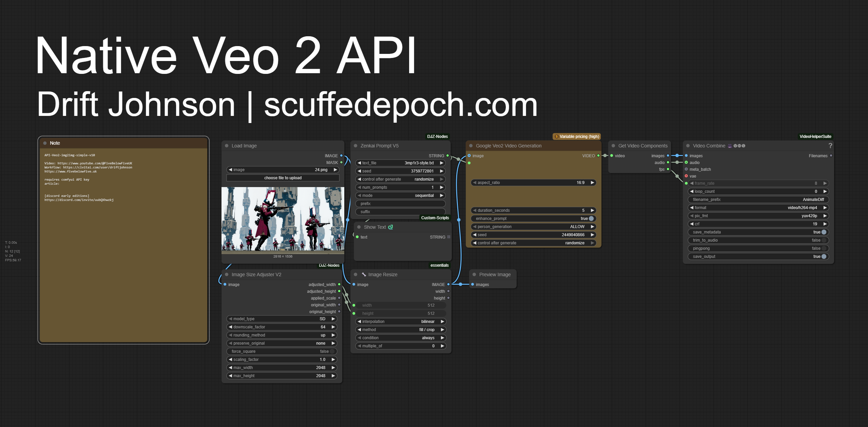This screenshot has height=427, width=868.
Task: Increase the max_width value
Action: (333, 368)
